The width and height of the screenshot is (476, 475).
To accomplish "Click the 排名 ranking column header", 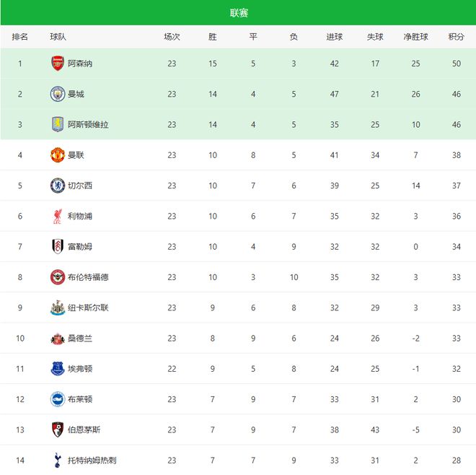I will pos(20,37).
